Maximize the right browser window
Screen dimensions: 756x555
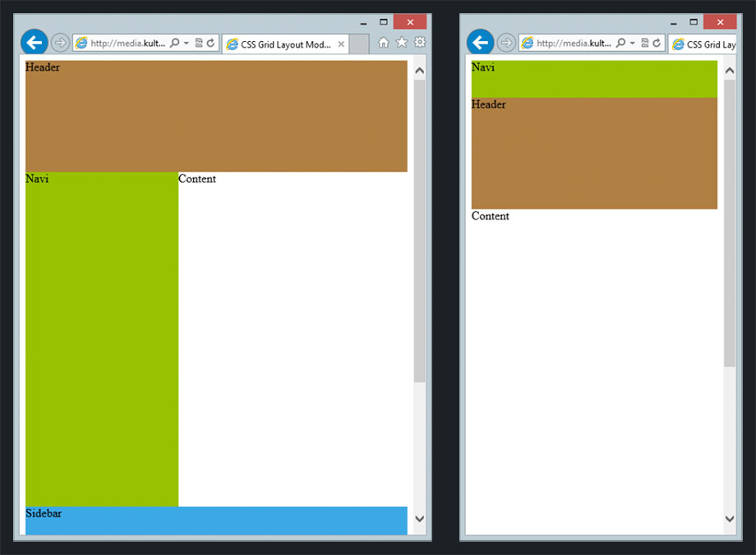tap(694, 22)
